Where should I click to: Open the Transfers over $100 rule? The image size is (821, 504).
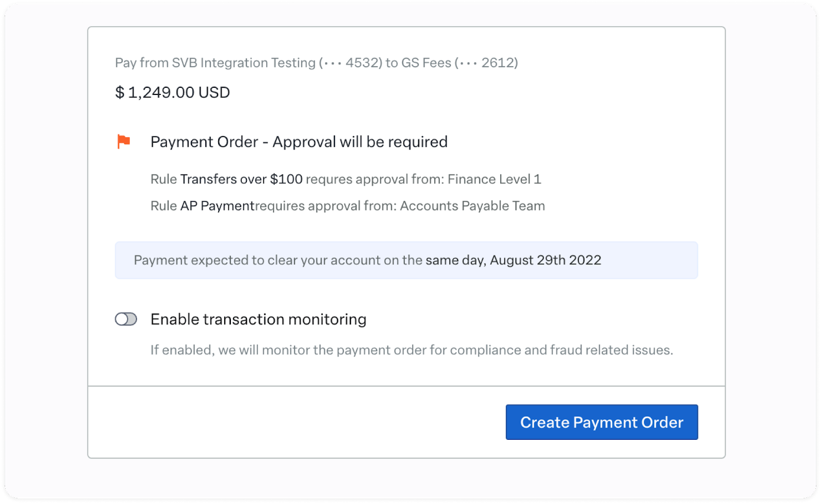tap(241, 179)
